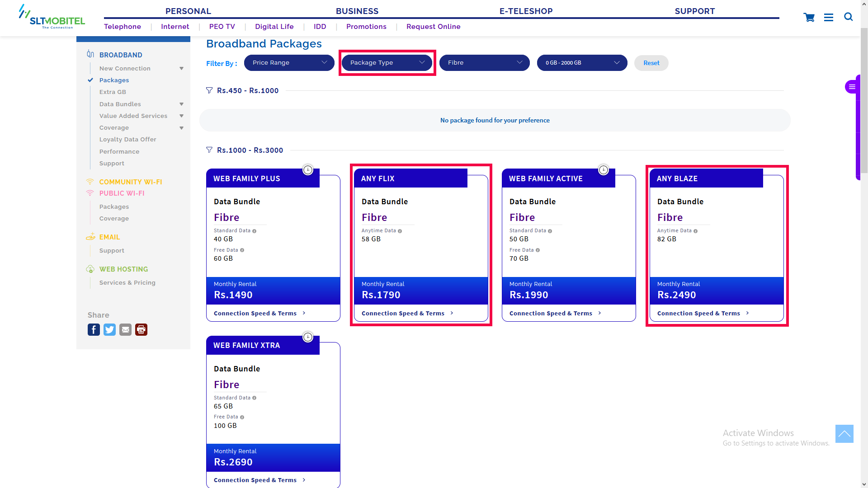The height and width of the screenshot is (488, 868).
Task: Click the print icon under Share
Action: coord(141,330)
